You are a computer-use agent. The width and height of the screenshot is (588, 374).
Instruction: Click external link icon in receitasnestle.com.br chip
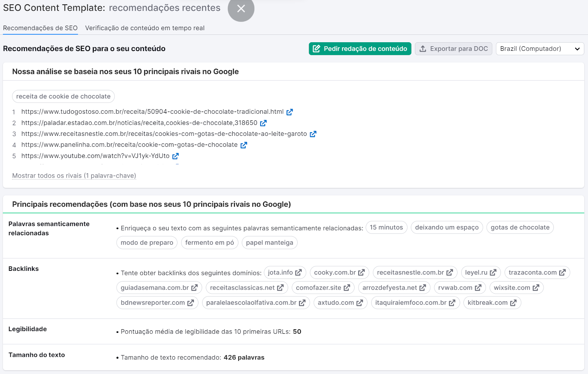(x=450, y=272)
